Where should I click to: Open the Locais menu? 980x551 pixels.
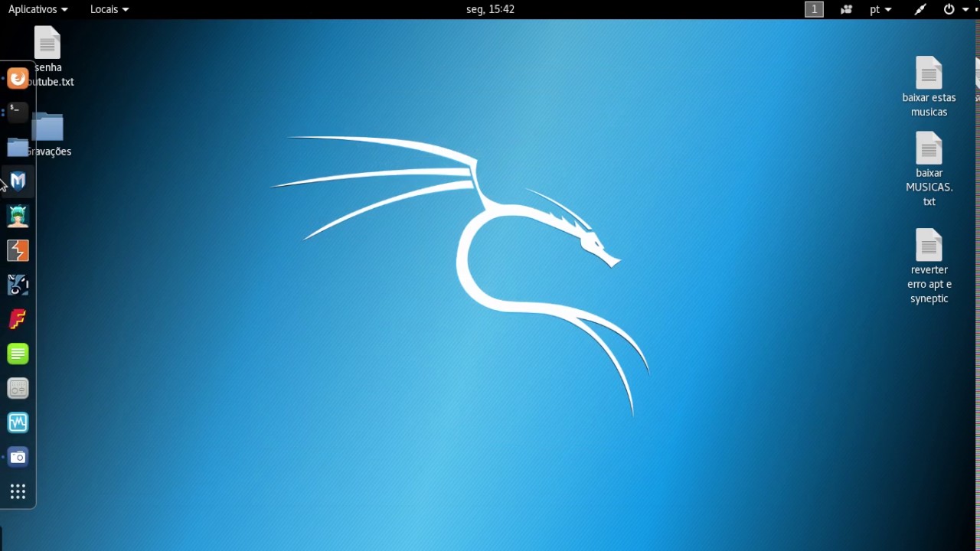click(x=109, y=9)
